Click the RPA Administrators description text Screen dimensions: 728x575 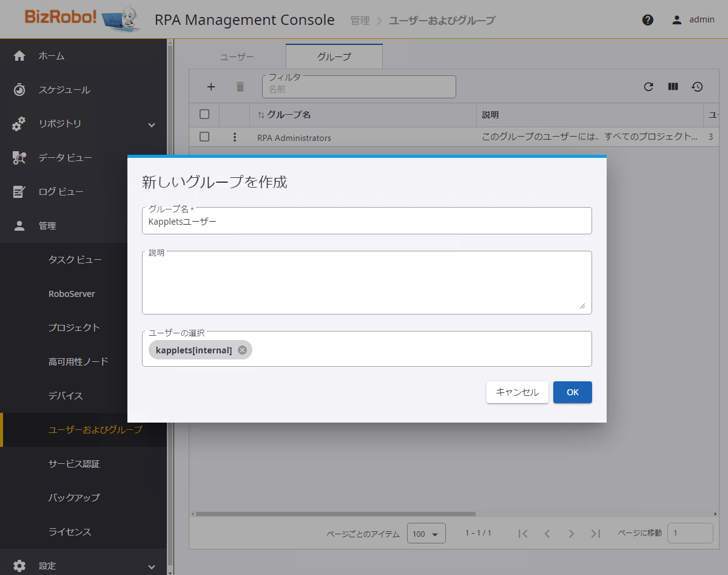point(590,137)
